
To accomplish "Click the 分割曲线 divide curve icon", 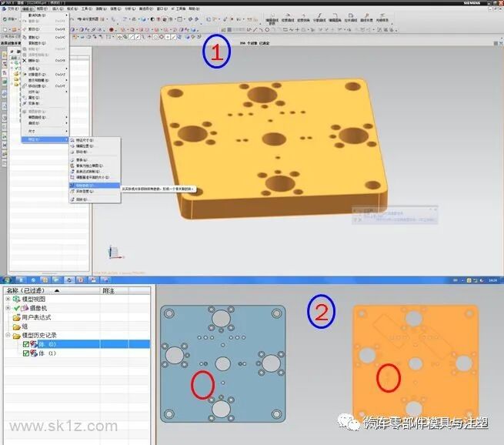I will point(319,18).
